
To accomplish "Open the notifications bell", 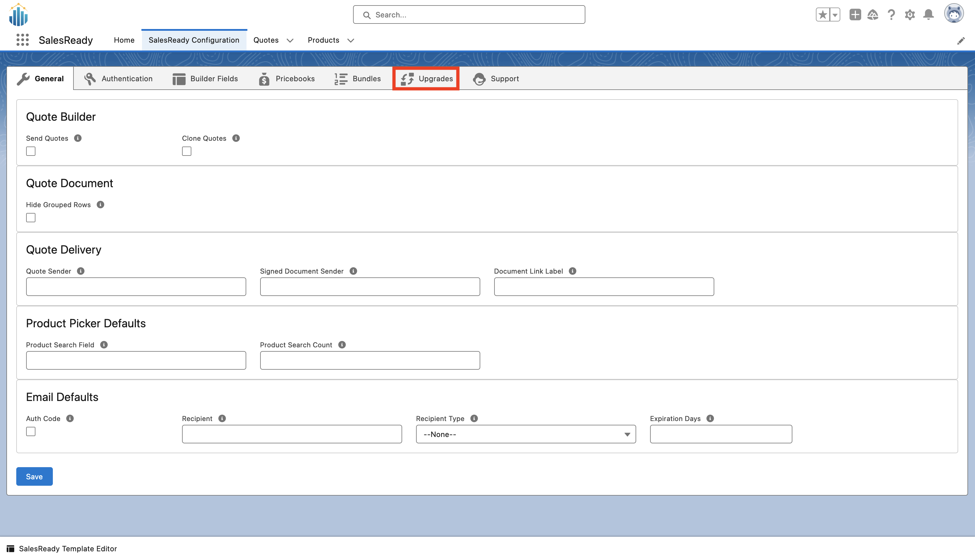I will point(929,15).
